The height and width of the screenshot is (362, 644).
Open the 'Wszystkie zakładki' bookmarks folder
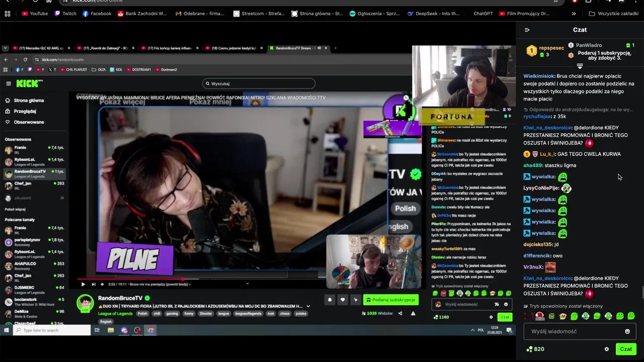(613, 14)
